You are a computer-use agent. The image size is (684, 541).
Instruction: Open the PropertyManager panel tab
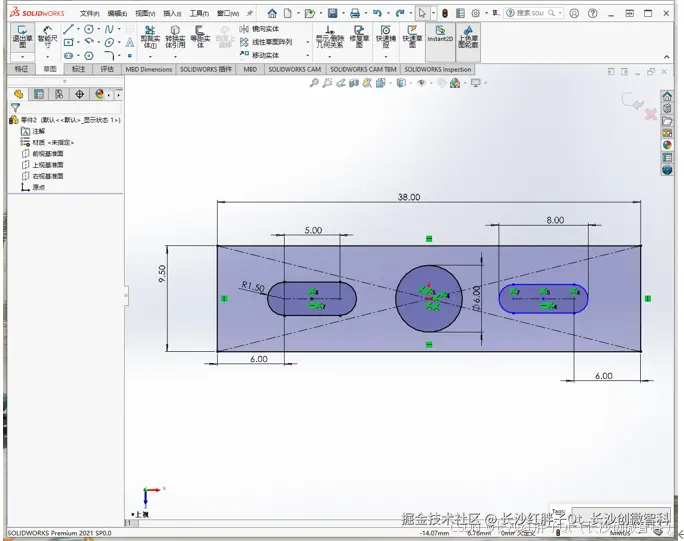pyautogui.click(x=39, y=94)
